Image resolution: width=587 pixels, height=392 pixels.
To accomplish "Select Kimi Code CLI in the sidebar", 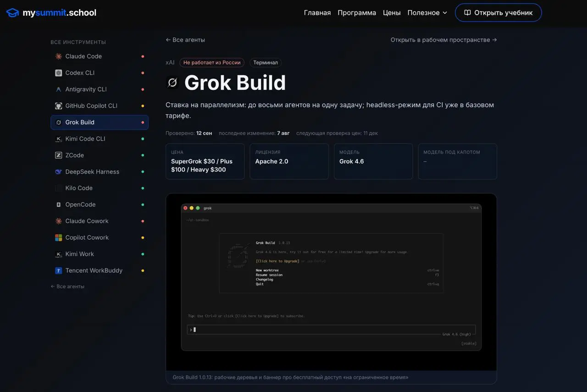I will [x=100, y=139].
